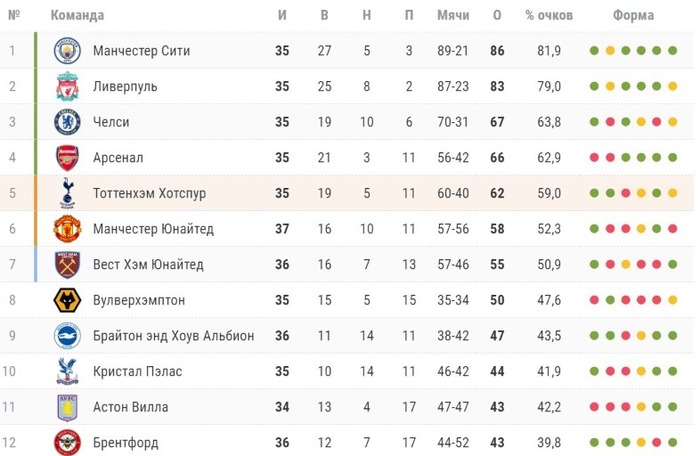
Task: Click the Chelsea club crest
Action: [x=67, y=121]
